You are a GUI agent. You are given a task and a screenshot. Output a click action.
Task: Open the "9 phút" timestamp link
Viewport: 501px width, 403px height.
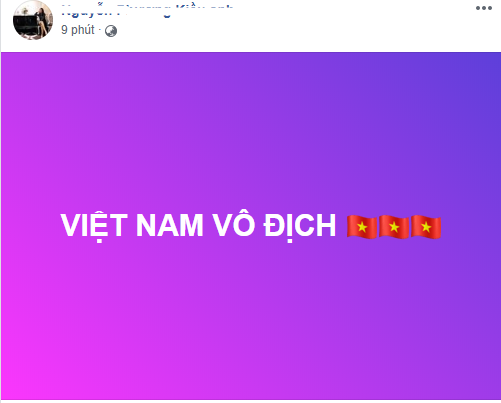[78, 30]
